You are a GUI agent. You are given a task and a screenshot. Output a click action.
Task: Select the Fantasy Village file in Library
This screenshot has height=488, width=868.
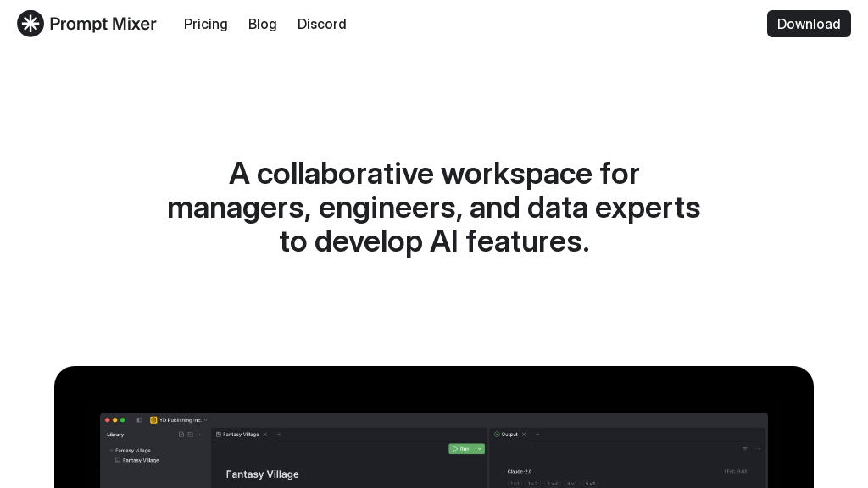tap(140, 460)
